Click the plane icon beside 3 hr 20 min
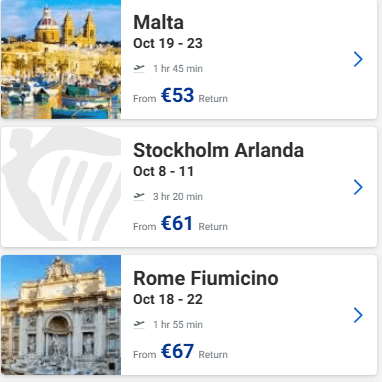This screenshot has width=382, height=382. coord(139,196)
